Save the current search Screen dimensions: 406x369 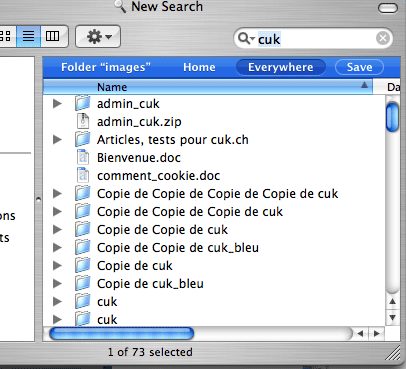359,67
